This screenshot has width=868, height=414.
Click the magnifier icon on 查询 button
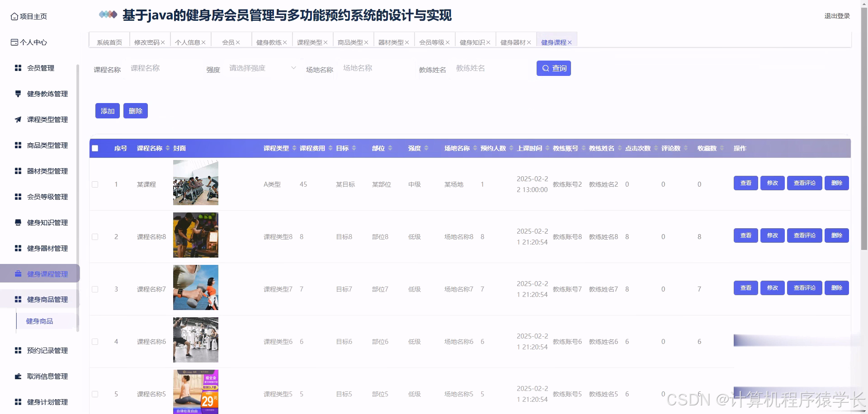point(546,68)
